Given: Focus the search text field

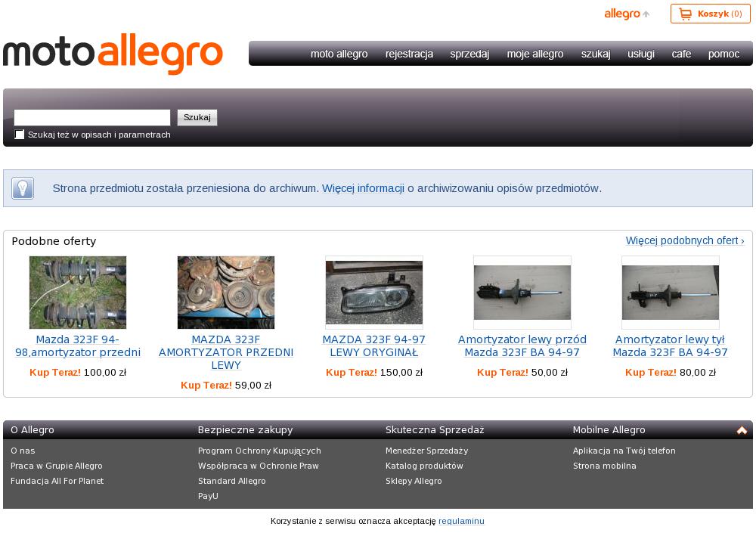Looking at the screenshot, I should click(92, 117).
